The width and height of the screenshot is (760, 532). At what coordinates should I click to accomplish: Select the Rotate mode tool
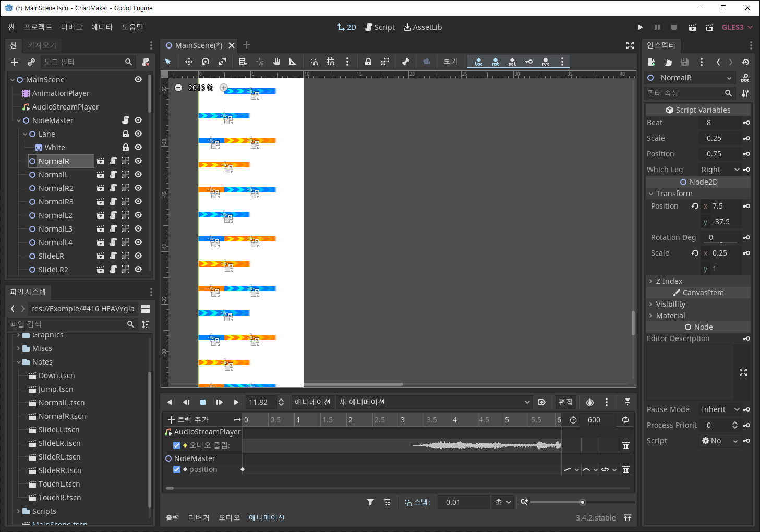click(206, 62)
